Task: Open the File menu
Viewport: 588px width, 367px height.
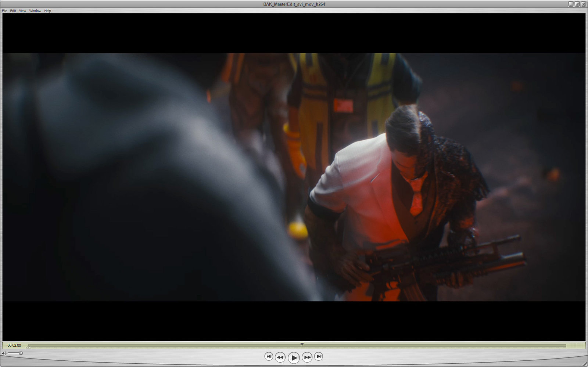Action: click(4, 11)
